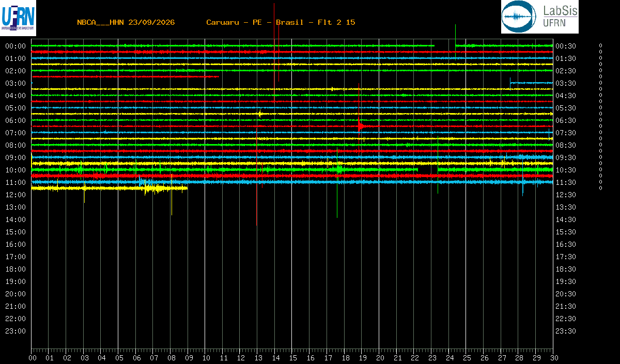
Task: Select the 23:00 hour label on left axis
Action: [16, 331]
